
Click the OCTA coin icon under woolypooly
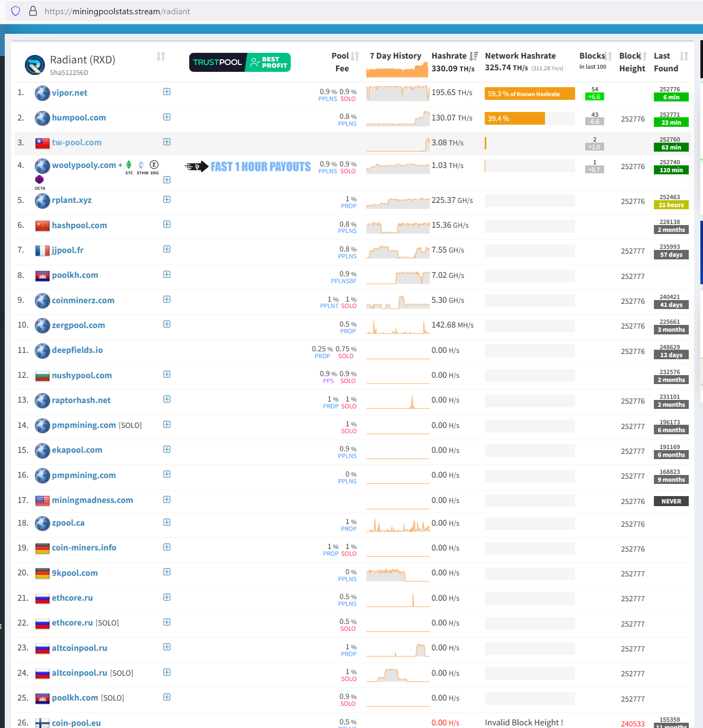click(x=40, y=180)
